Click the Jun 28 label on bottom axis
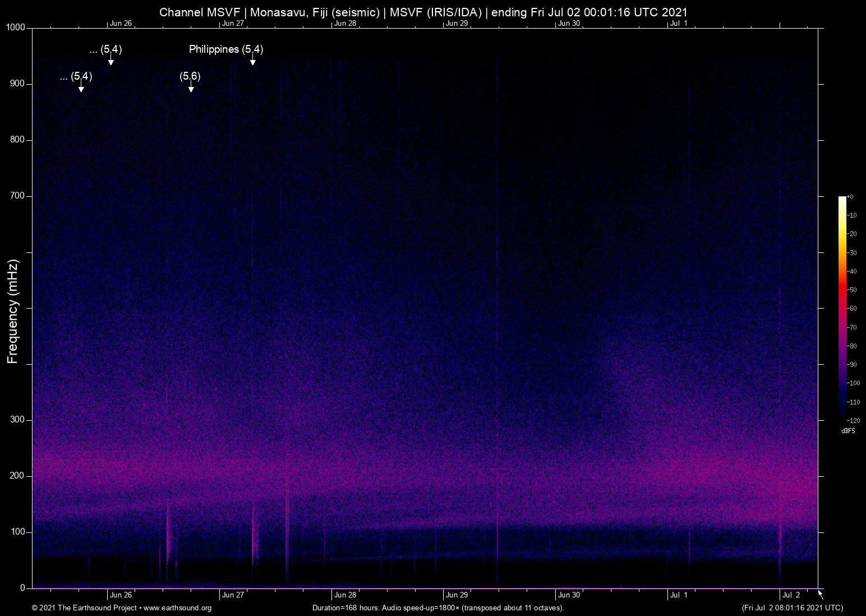The width and height of the screenshot is (866, 616). pyautogui.click(x=345, y=595)
